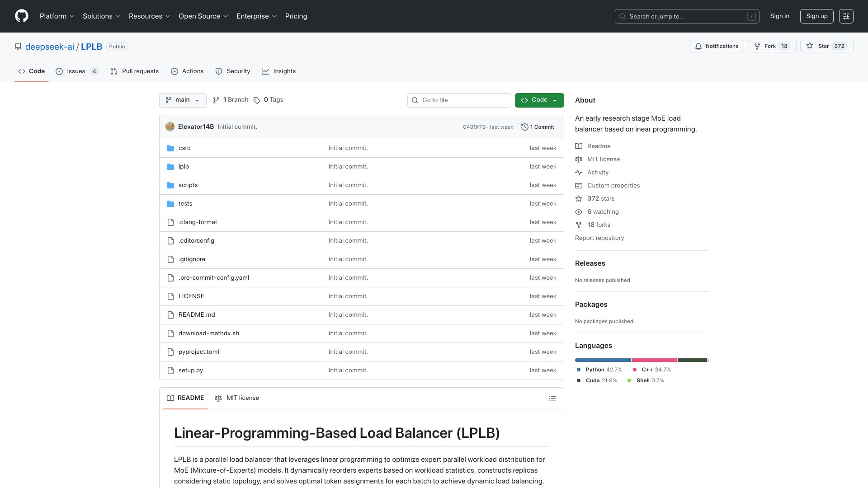Click the history clock icon by 1 Commit
The width and height of the screenshot is (868, 488).
(525, 127)
